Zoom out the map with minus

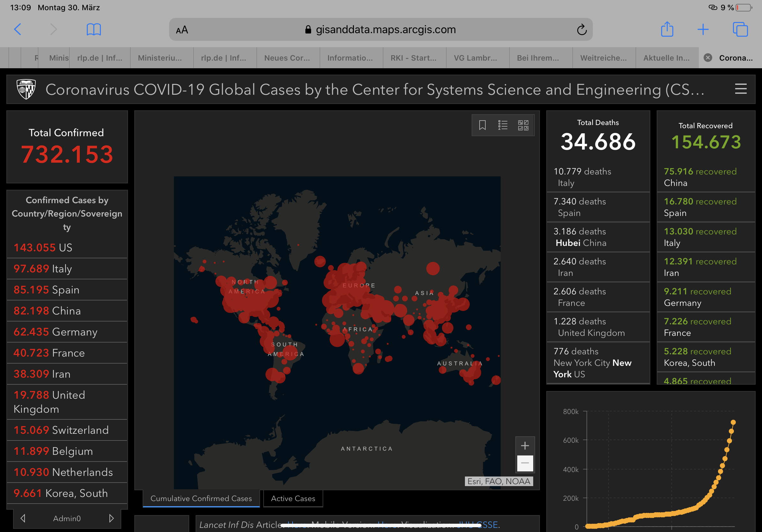(525, 463)
